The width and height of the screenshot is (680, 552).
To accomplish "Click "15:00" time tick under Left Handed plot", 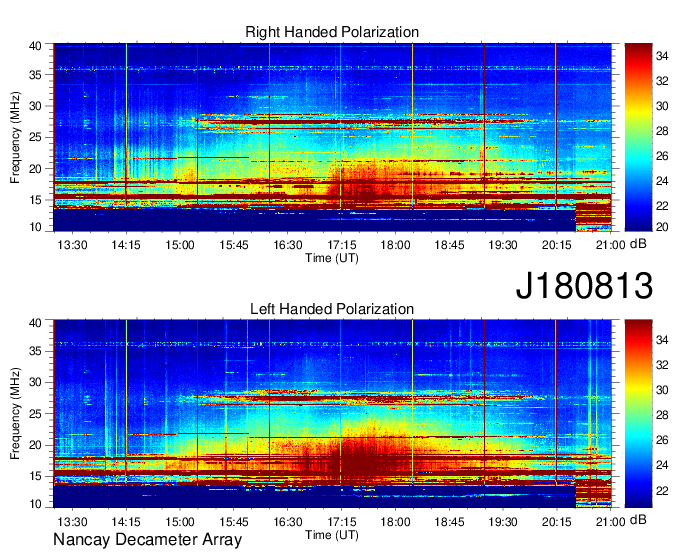I will tap(180, 521).
